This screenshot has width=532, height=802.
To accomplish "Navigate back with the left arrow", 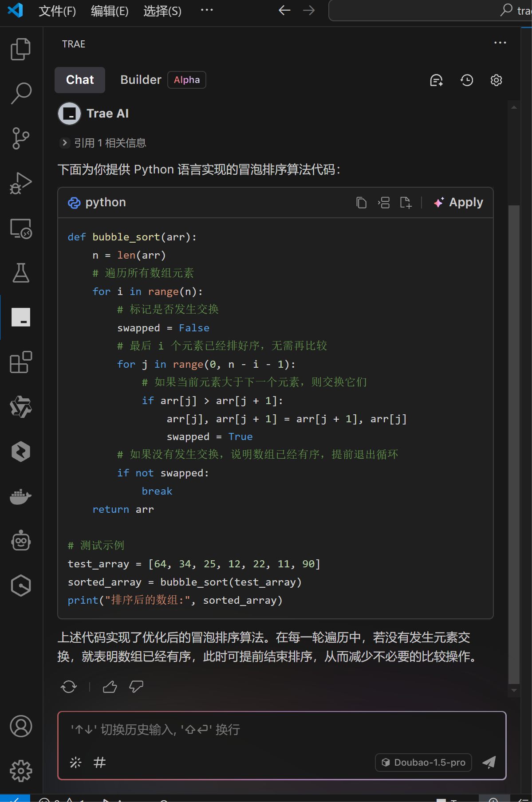I will pos(284,10).
